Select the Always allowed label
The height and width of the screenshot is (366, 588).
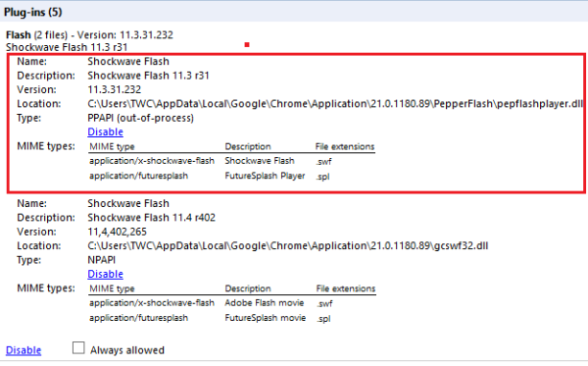pos(127,350)
